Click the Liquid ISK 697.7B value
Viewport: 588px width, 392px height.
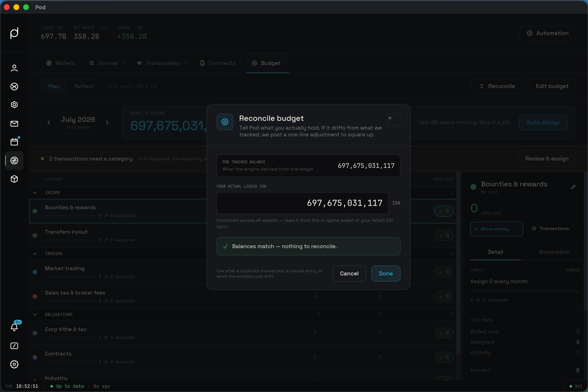(x=54, y=37)
